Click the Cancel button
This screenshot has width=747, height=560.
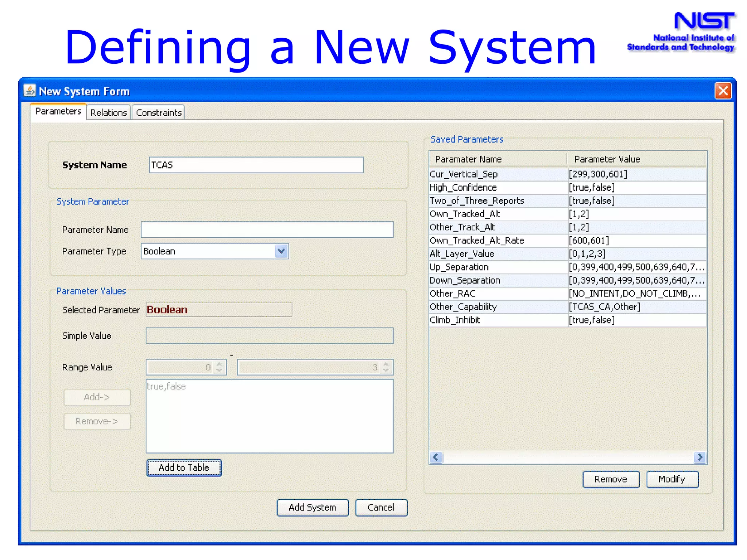[x=381, y=507]
